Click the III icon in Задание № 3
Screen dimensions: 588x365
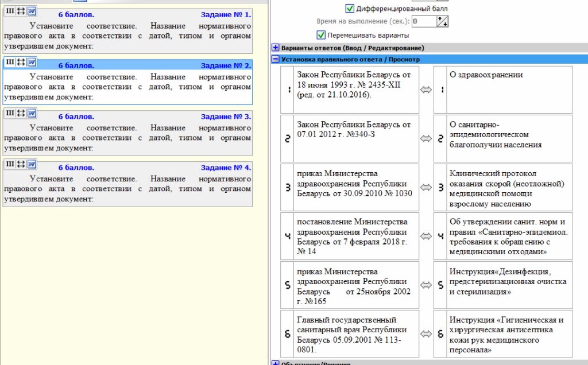tap(10, 113)
